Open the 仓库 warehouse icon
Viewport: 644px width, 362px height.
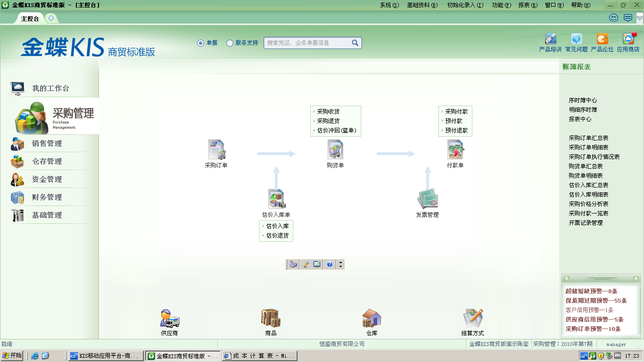[x=372, y=319]
